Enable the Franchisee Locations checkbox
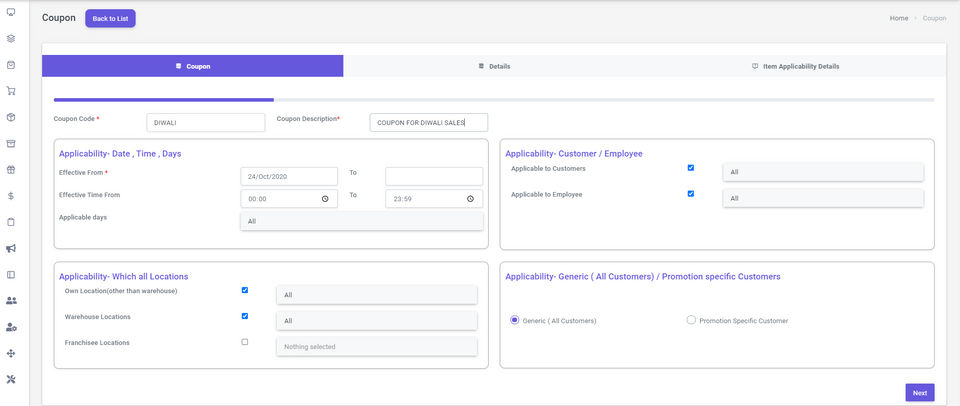 pyautogui.click(x=245, y=342)
